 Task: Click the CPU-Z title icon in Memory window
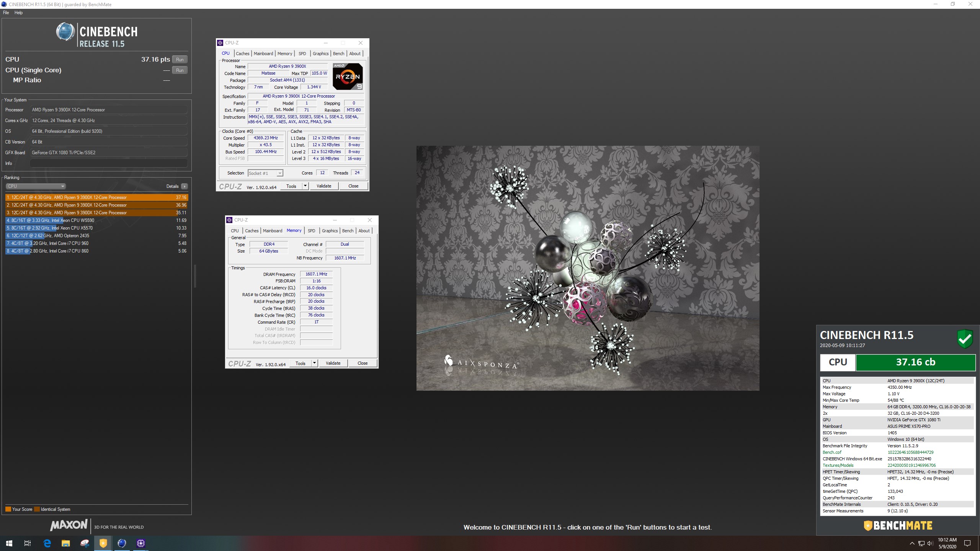229,220
